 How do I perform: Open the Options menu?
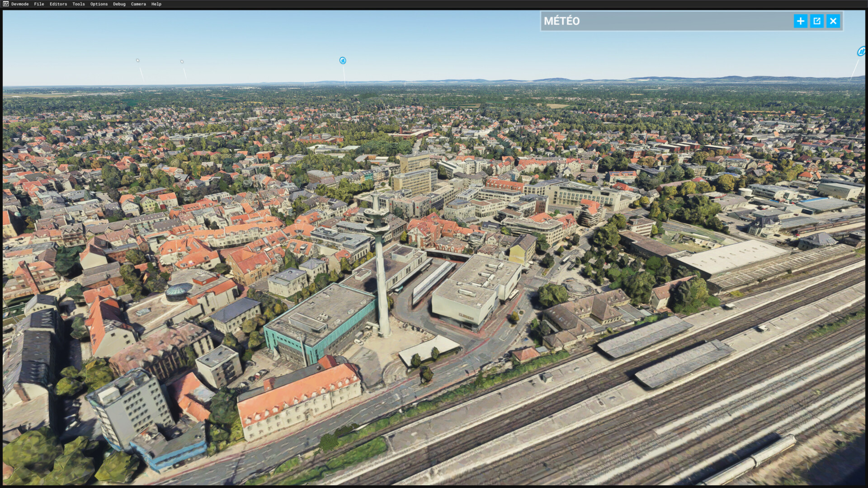pyautogui.click(x=99, y=4)
